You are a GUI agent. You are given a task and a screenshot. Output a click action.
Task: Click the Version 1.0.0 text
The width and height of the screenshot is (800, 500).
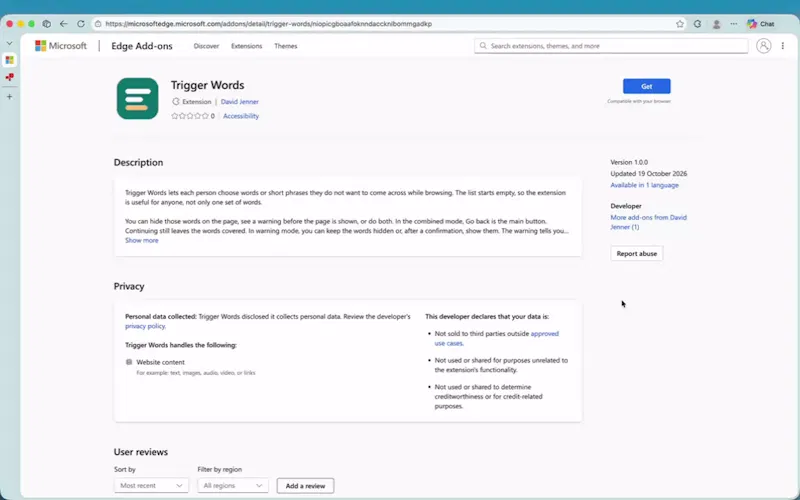pos(629,162)
